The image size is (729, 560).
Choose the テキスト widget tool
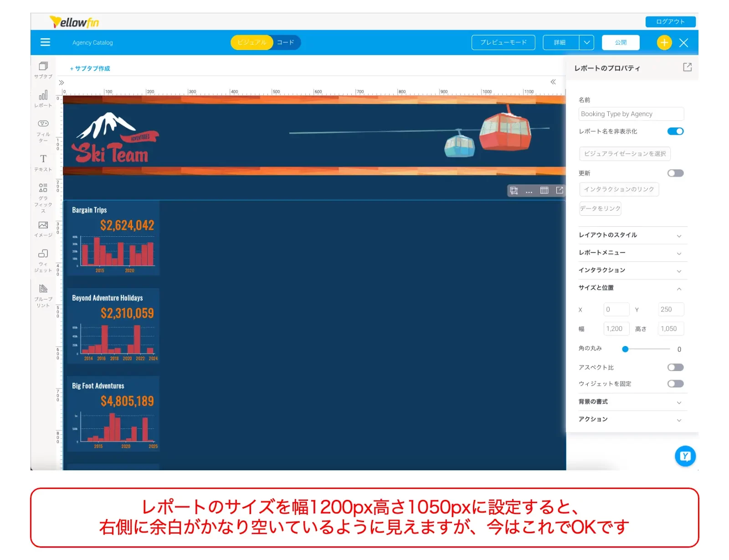click(x=43, y=162)
